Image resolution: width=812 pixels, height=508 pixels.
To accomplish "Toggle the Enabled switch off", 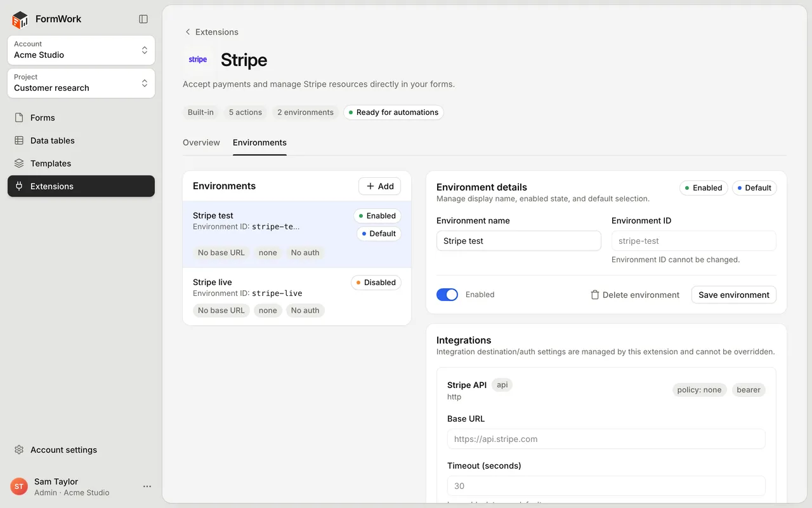I will tap(447, 295).
